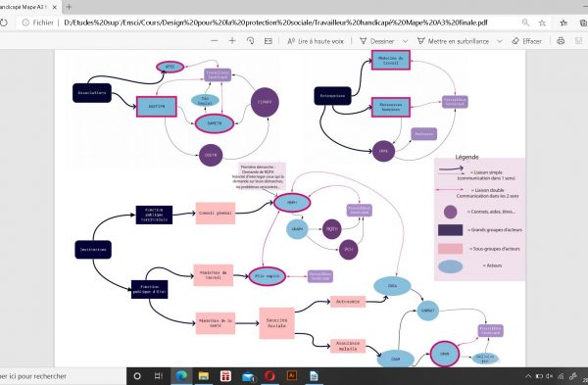Image resolution: width=588 pixels, height=385 pixels.
Task: Open the favorites list icon
Action: pos(563,23)
